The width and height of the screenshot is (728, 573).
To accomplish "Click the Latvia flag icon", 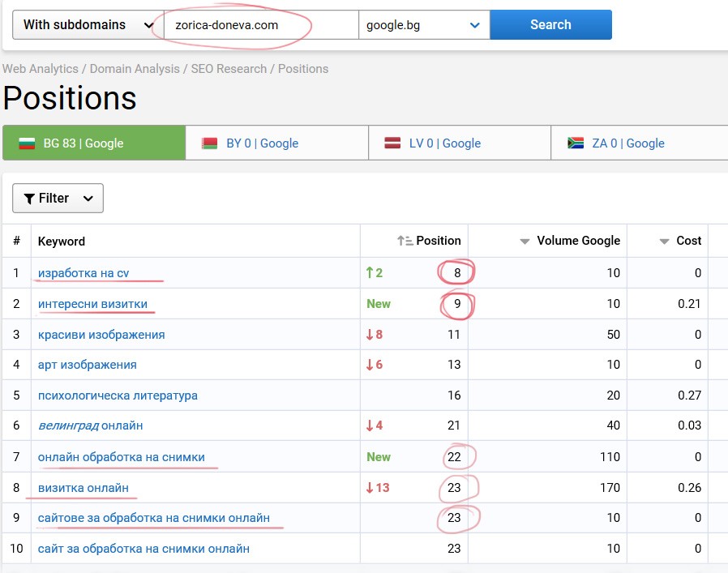I will pyautogui.click(x=392, y=143).
